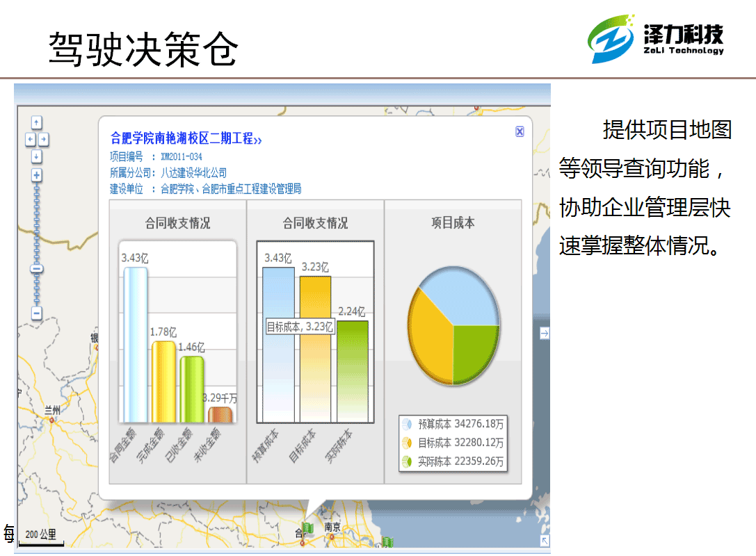Click the green flag marker near the coast
The width and height of the screenshot is (756, 556).
[388, 541]
